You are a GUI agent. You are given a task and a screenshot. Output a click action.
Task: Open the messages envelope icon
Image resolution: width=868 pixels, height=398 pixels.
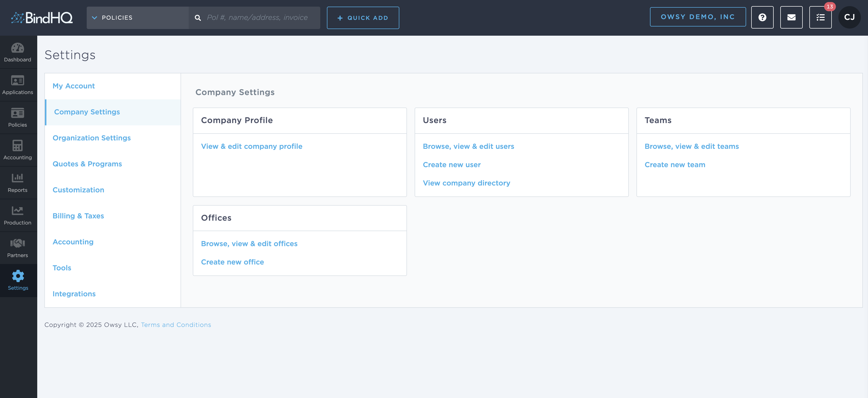[791, 18]
